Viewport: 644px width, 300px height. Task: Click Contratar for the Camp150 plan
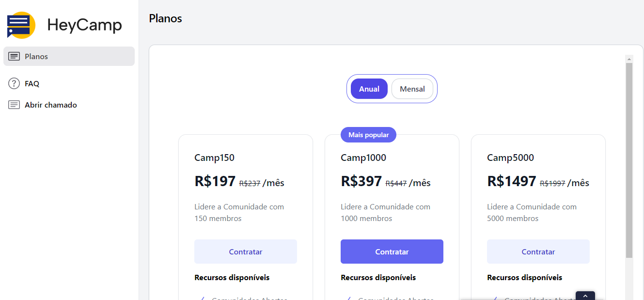click(x=246, y=252)
